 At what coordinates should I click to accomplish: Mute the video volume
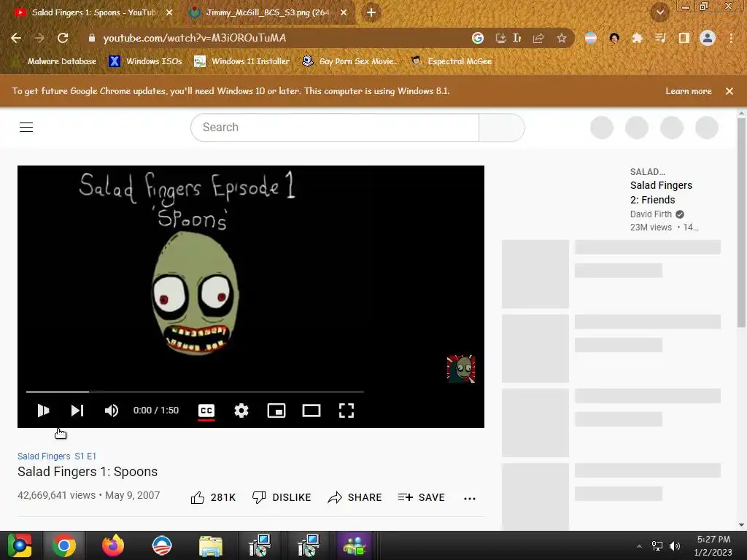click(x=112, y=411)
